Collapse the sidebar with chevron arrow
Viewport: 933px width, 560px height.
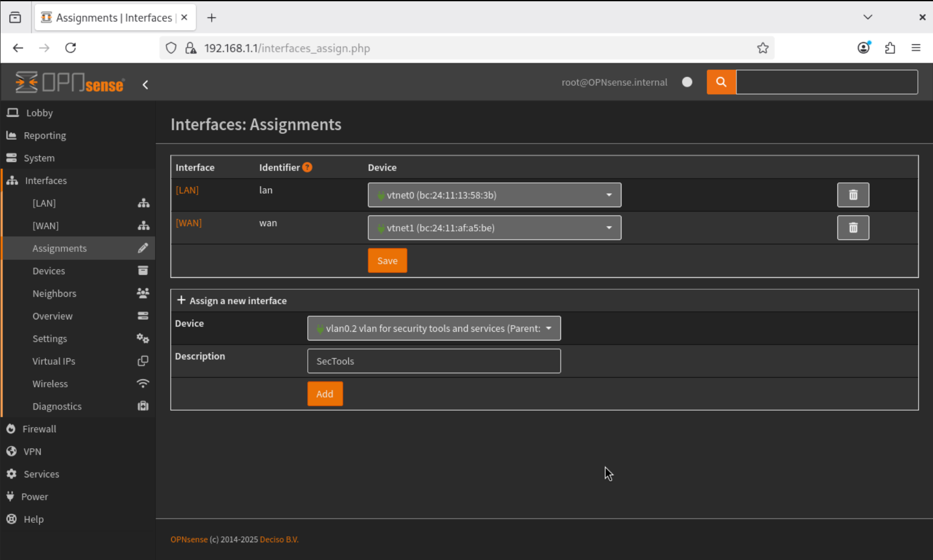145,85
